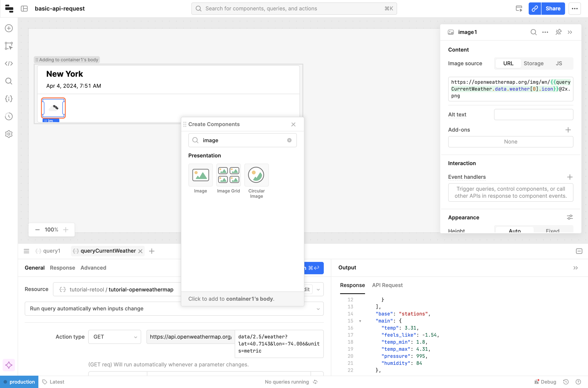
Task: Open the GET action type dropdown
Action: [x=115, y=337]
